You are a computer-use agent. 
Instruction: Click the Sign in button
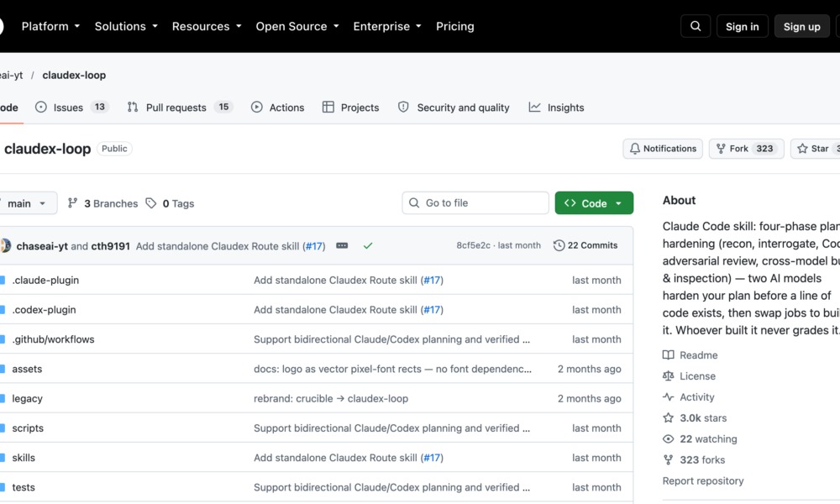(742, 26)
